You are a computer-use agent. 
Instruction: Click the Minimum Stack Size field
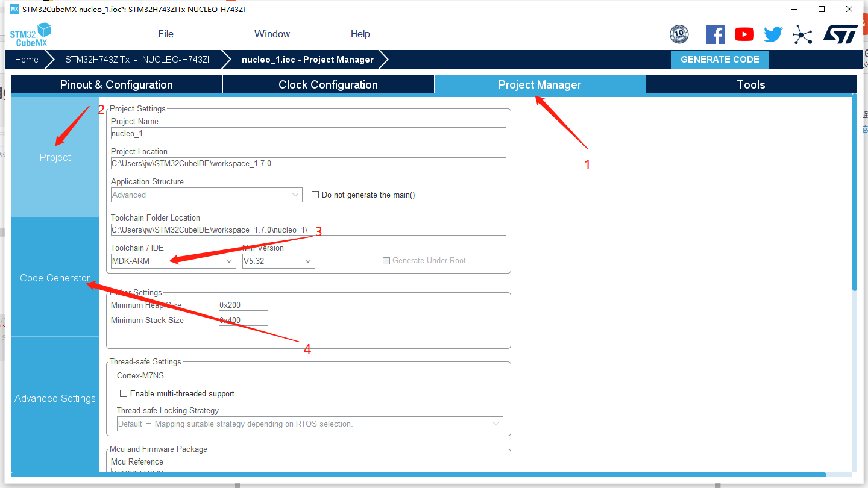pyautogui.click(x=244, y=320)
